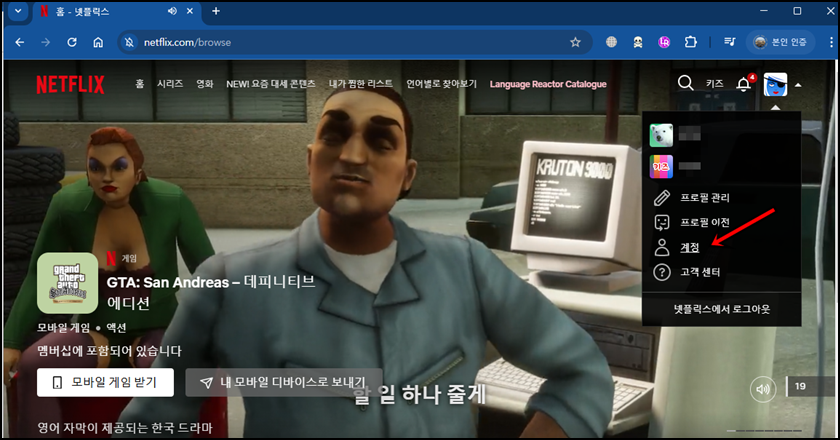The width and height of the screenshot is (840, 440).
Task: Open tab search dropdown arrow
Action: (18, 11)
